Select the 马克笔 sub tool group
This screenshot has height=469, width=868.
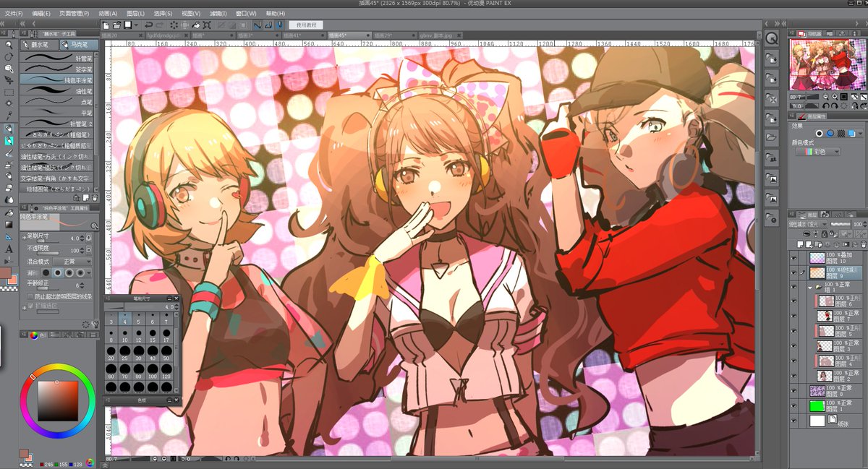coord(79,45)
